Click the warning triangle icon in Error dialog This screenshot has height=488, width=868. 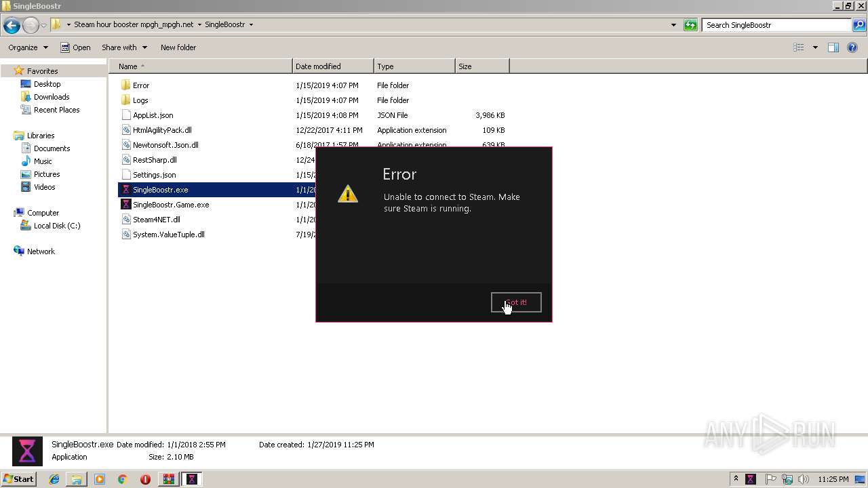[x=348, y=194]
